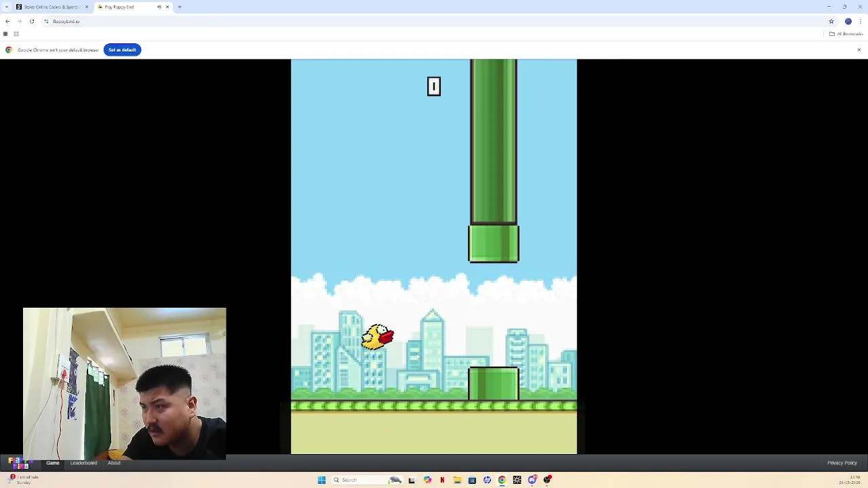Open the weather widget showing rain

point(23,479)
